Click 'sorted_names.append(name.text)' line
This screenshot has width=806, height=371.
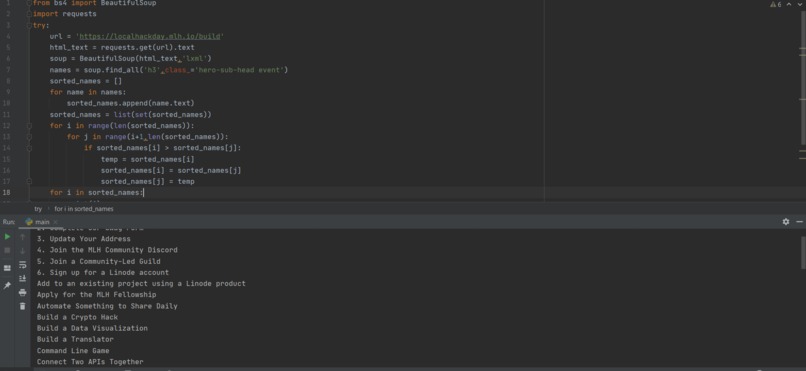coord(131,103)
